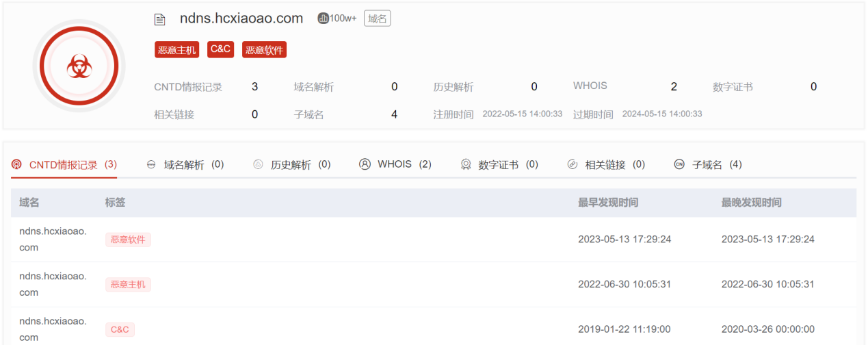
Task: Click the red C&C tag in header
Action: tap(221, 49)
